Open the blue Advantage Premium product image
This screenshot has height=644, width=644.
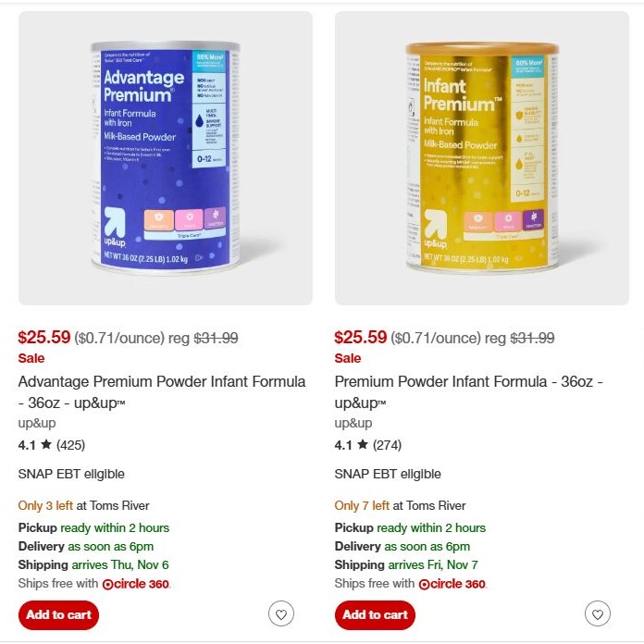[165, 158]
